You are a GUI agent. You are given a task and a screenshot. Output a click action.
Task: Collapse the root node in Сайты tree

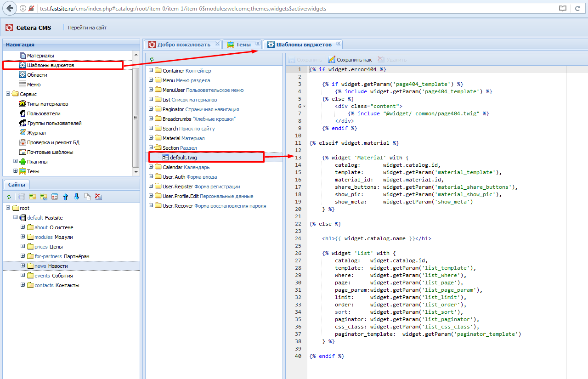coord(8,208)
